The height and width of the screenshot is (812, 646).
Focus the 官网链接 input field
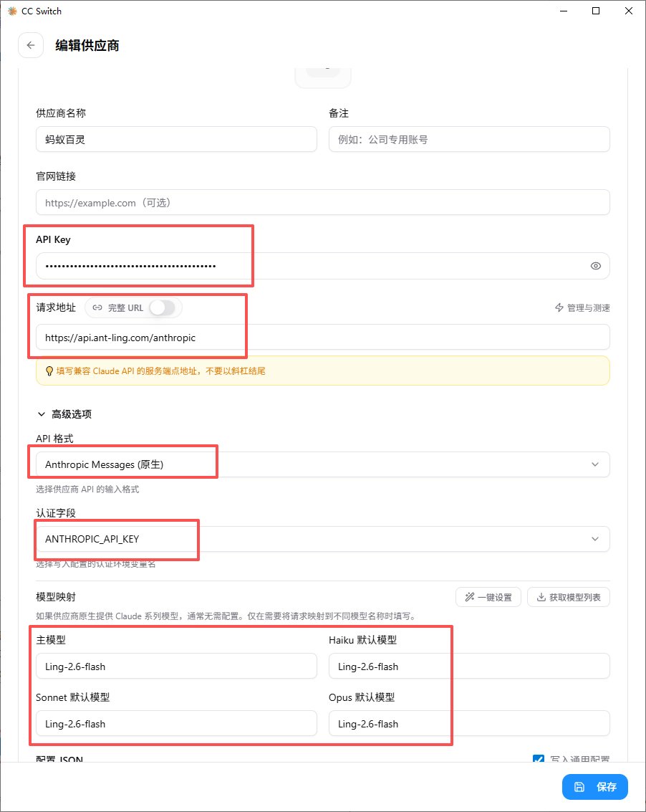(322, 203)
